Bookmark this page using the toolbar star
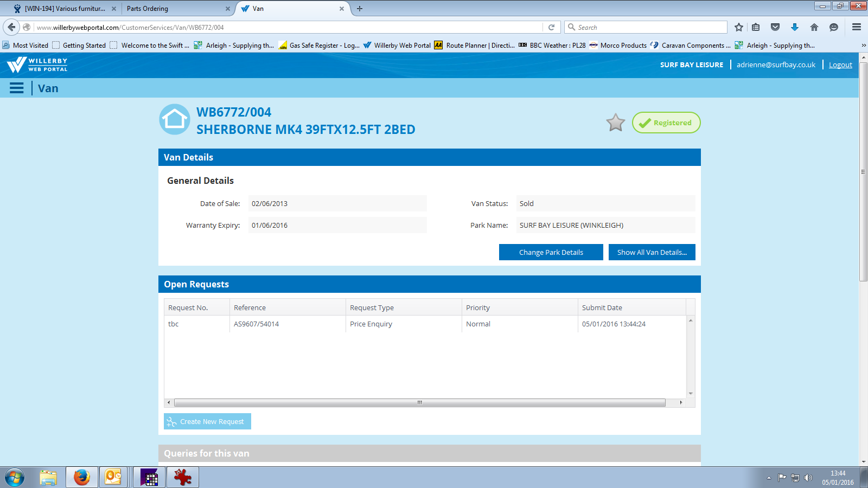The image size is (868, 488). [x=739, y=27]
